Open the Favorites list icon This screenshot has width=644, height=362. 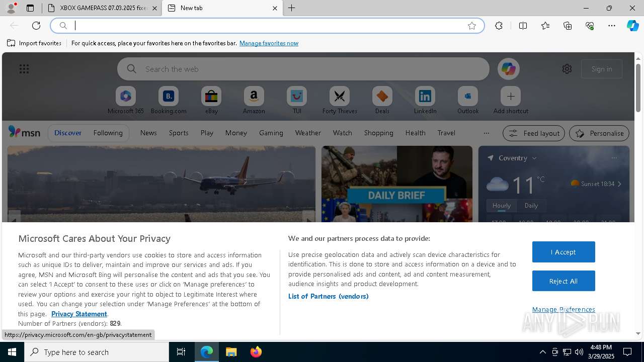[545, 26]
